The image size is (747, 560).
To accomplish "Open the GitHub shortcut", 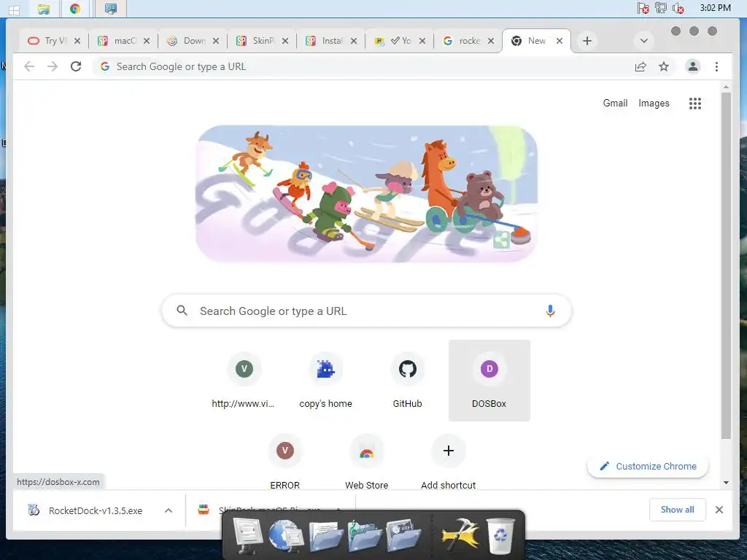I will coord(407,381).
